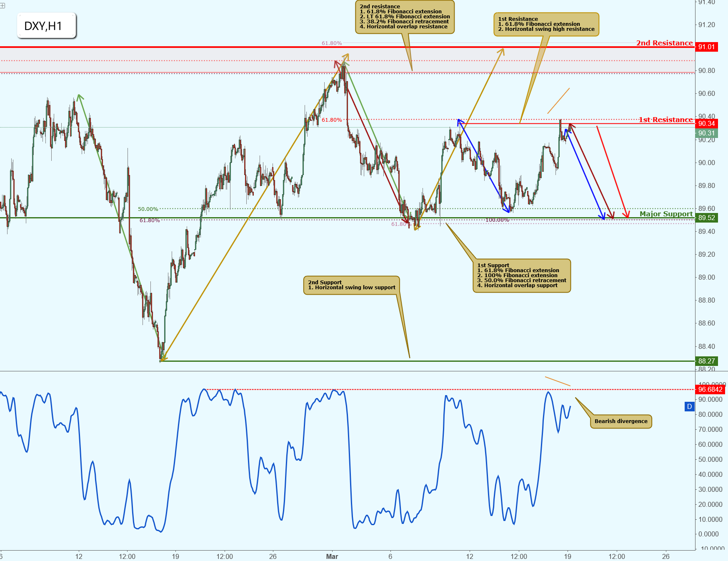The image size is (728, 561).
Task: Click the '19' date label near right of axis
Action: pyautogui.click(x=568, y=556)
